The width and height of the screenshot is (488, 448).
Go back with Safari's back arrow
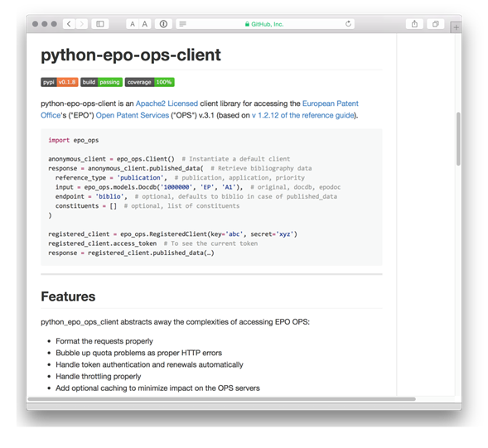(x=69, y=24)
